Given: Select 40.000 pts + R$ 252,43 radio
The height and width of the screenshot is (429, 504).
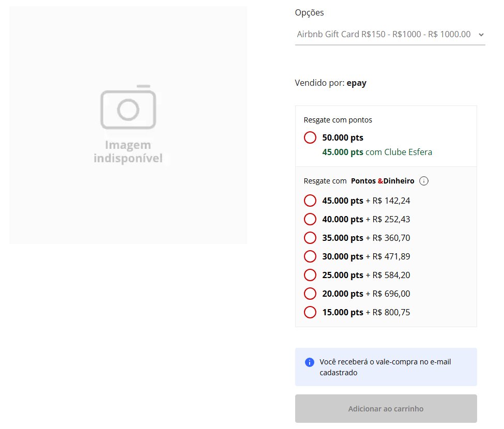Looking at the screenshot, I should (x=310, y=219).
